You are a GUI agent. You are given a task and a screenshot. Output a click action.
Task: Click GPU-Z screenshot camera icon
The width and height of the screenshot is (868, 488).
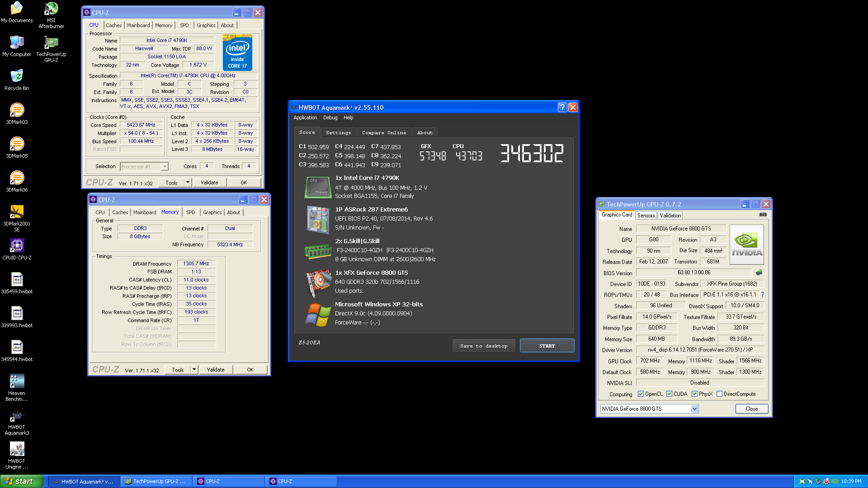[763, 215]
